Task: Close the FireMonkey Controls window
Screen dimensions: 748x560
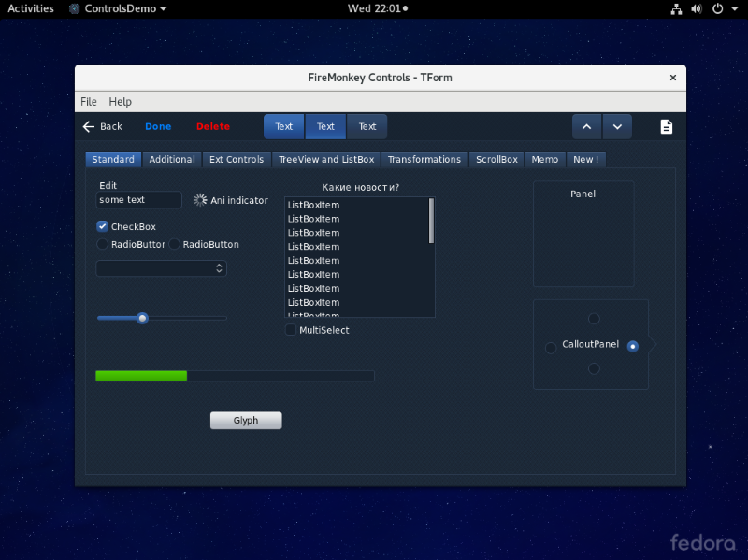Action: 673,78
